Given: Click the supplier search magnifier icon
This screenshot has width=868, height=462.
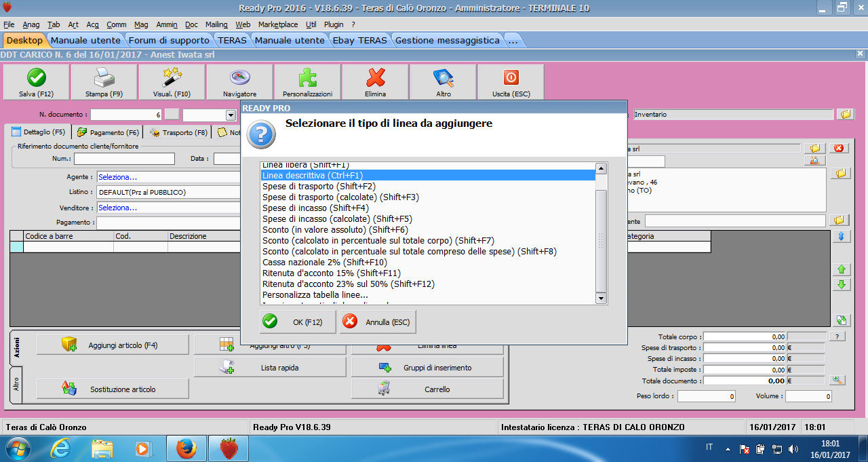Looking at the screenshot, I should 815,161.
